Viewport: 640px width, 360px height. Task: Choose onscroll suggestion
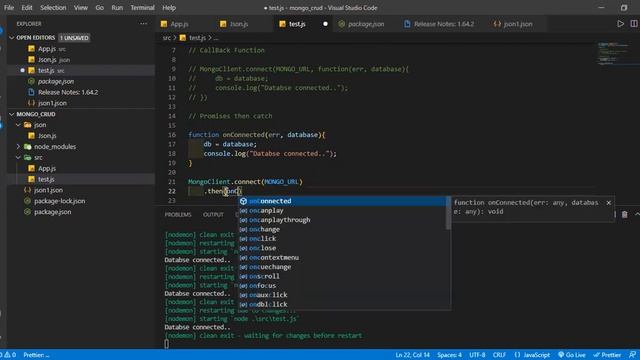coord(342,276)
